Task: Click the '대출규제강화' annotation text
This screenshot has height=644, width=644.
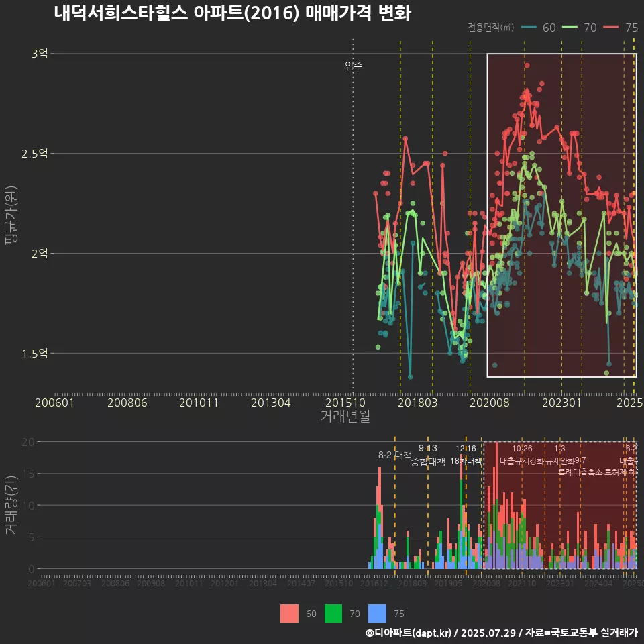Action: click(x=522, y=461)
